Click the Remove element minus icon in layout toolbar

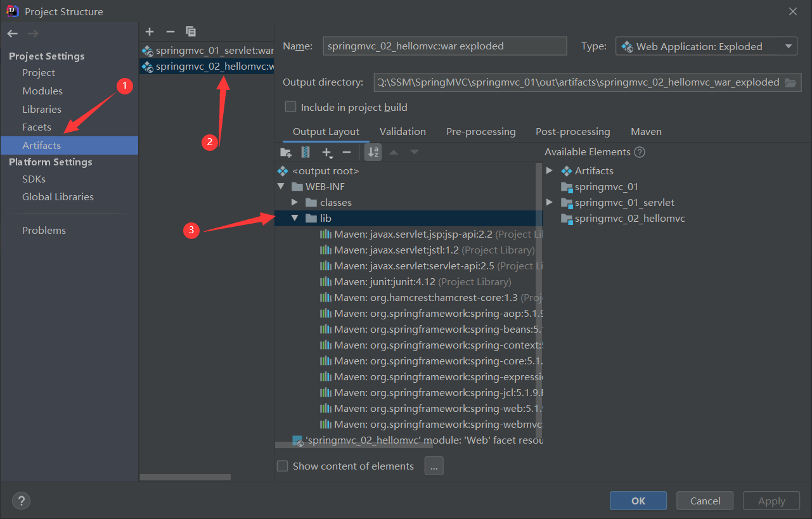[347, 152]
